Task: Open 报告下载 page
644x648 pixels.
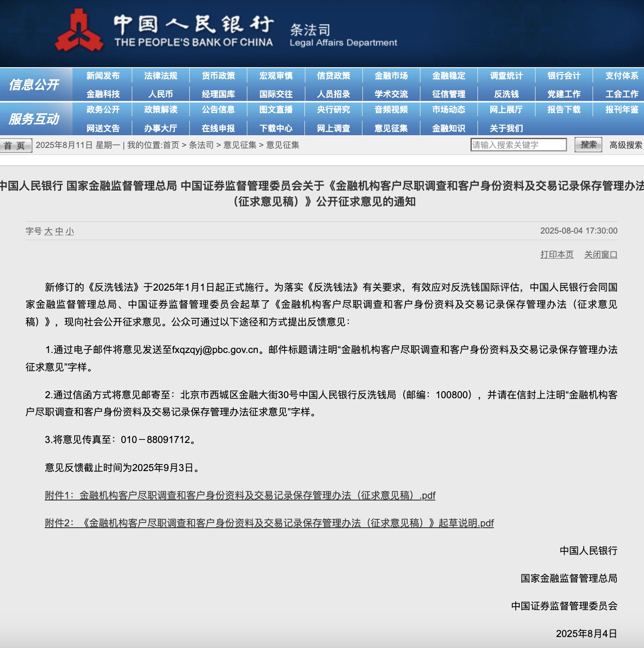Action: [564, 109]
